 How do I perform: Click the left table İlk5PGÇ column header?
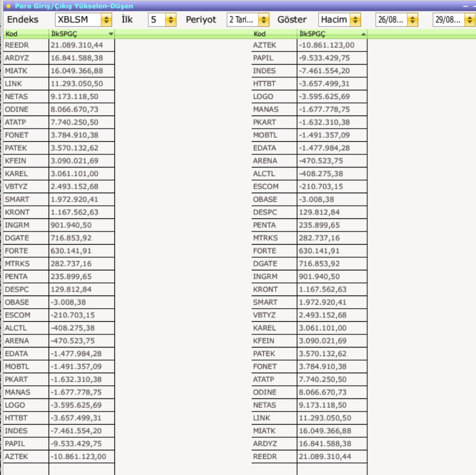point(82,34)
